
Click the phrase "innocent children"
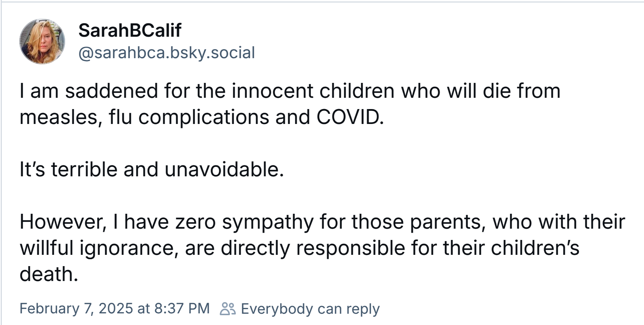click(313, 91)
